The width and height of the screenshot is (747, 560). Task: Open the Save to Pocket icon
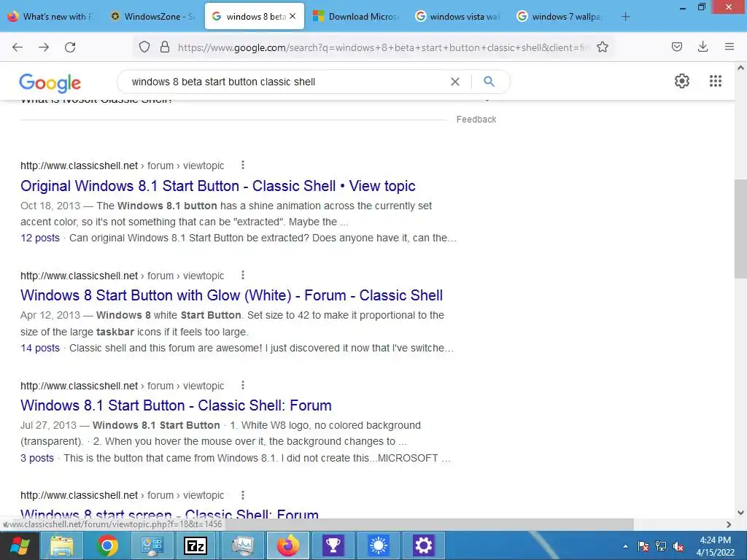click(x=677, y=47)
